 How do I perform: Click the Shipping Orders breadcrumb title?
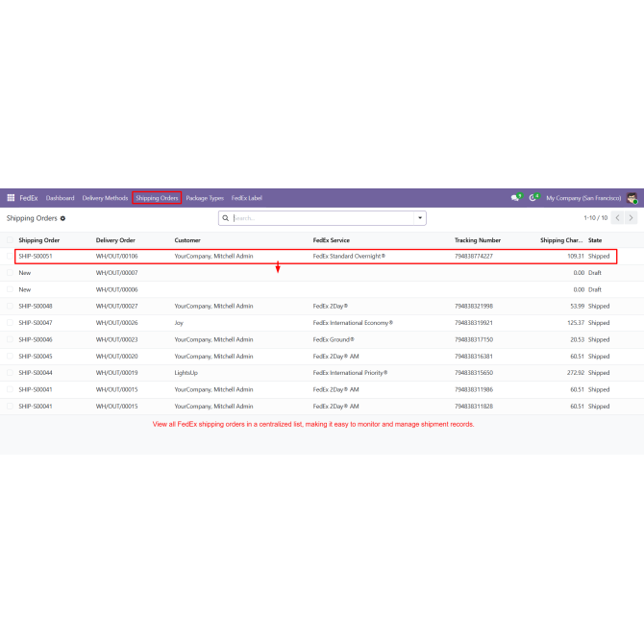[x=32, y=218]
